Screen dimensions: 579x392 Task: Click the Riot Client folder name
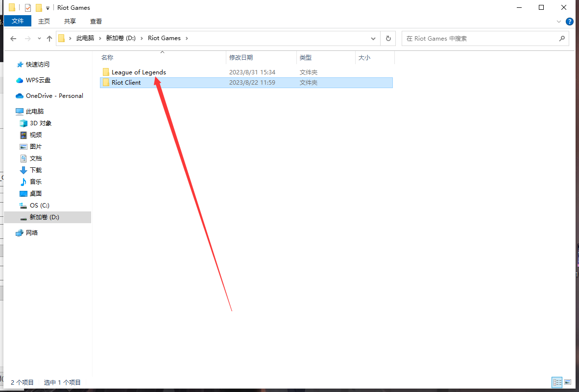tap(126, 83)
